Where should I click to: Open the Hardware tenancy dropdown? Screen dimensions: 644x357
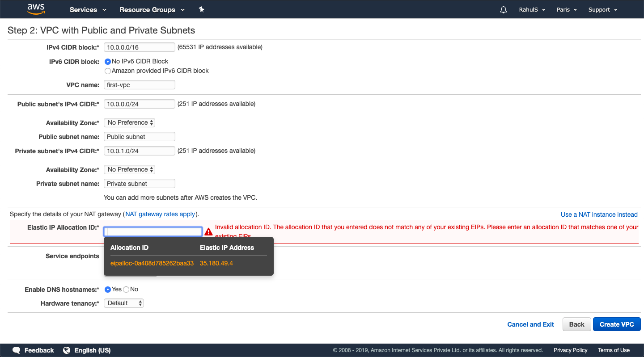pyautogui.click(x=123, y=303)
